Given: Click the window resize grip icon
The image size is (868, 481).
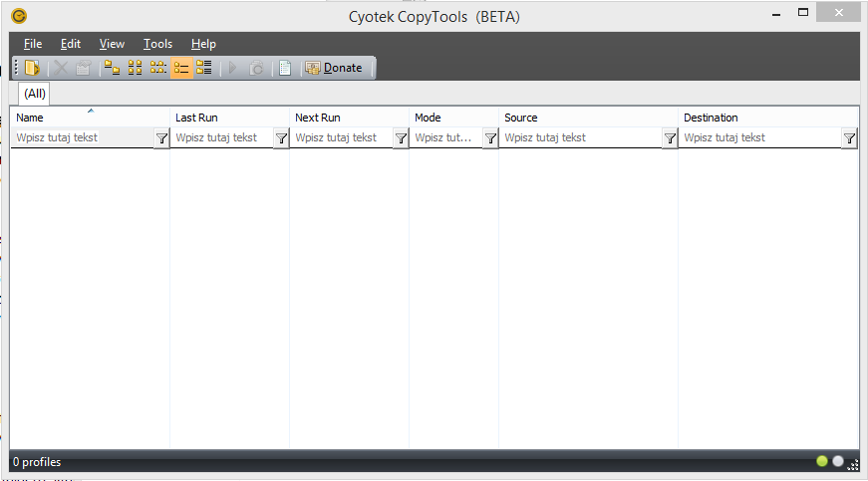Looking at the screenshot, I should [853, 465].
